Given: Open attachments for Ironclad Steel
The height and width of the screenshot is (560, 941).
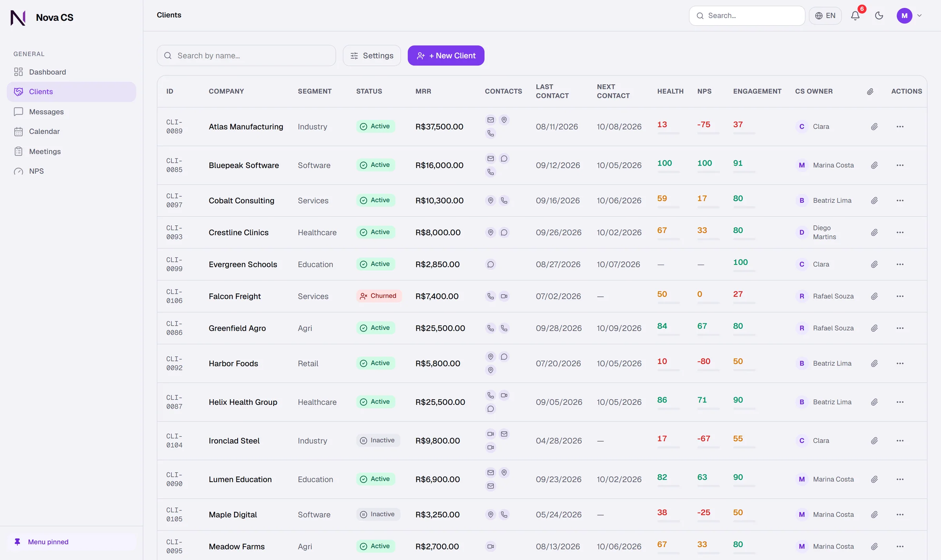Looking at the screenshot, I should [x=874, y=441].
